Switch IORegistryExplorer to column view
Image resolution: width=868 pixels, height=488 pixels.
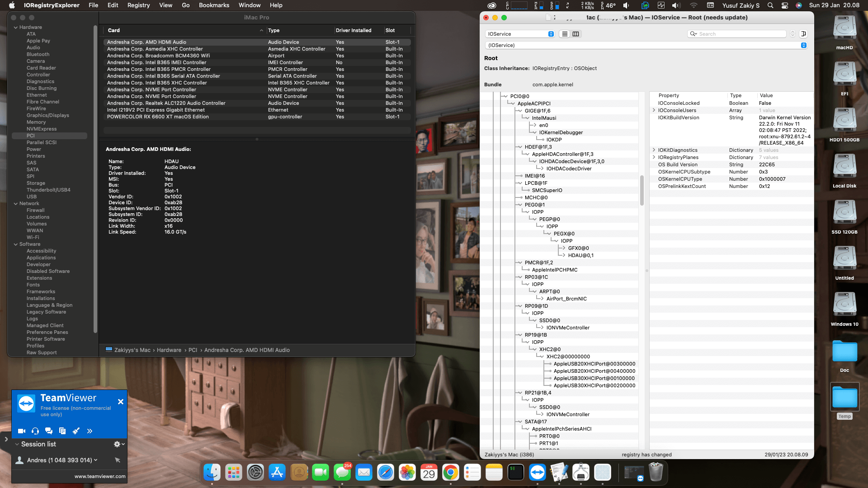[576, 34]
